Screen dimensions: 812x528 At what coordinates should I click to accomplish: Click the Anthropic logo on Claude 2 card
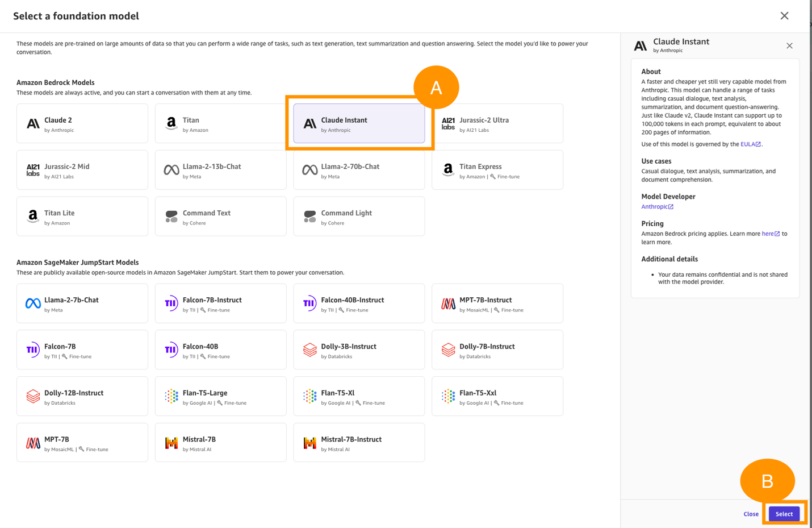click(33, 123)
